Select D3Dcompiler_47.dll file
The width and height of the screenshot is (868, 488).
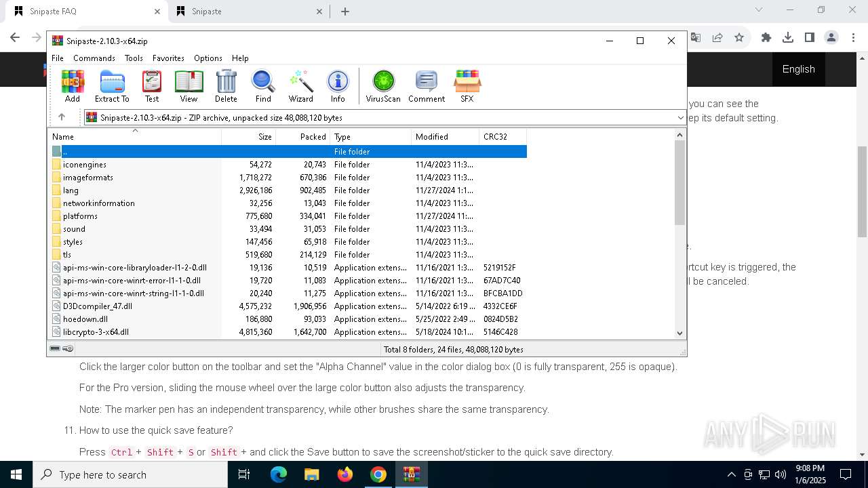click(98, 306)
